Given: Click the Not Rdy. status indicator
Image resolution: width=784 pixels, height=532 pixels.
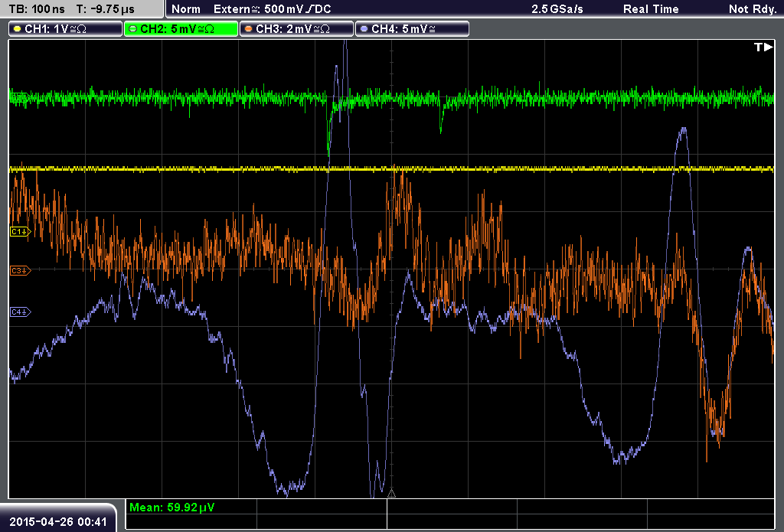Looking at the screenshot, I should (753, 9).
